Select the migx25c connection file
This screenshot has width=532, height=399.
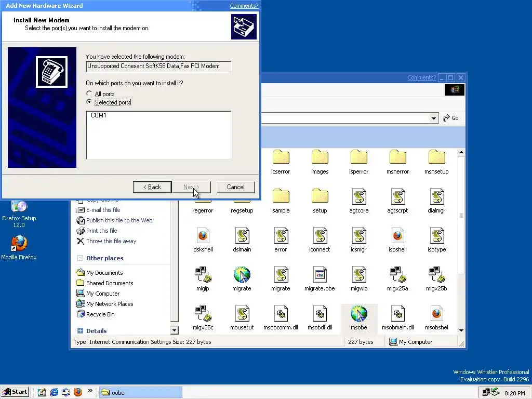pyautogui.click(x=203, y=318)
